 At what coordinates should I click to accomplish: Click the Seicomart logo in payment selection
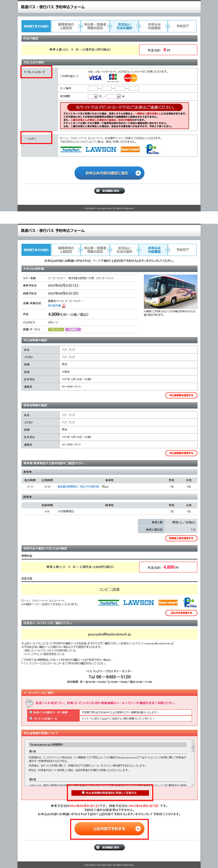[x=130, y=149]
